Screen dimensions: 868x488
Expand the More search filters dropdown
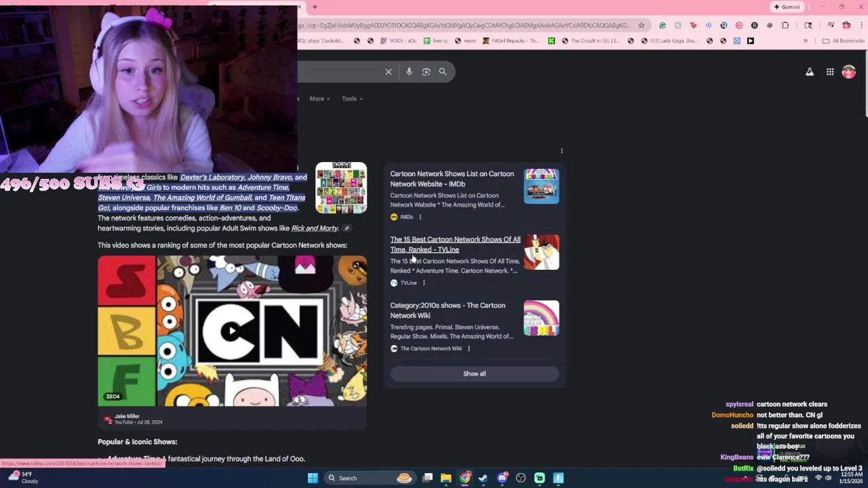(319, 99)
